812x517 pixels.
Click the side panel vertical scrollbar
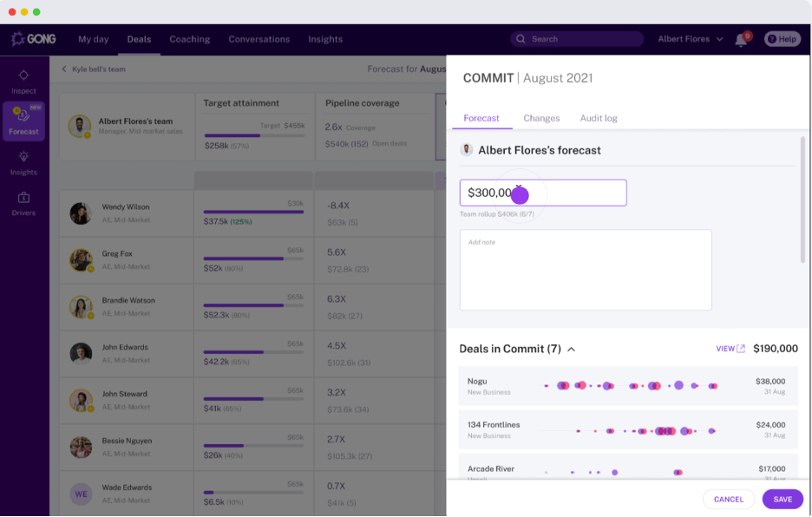click(802, 200)
